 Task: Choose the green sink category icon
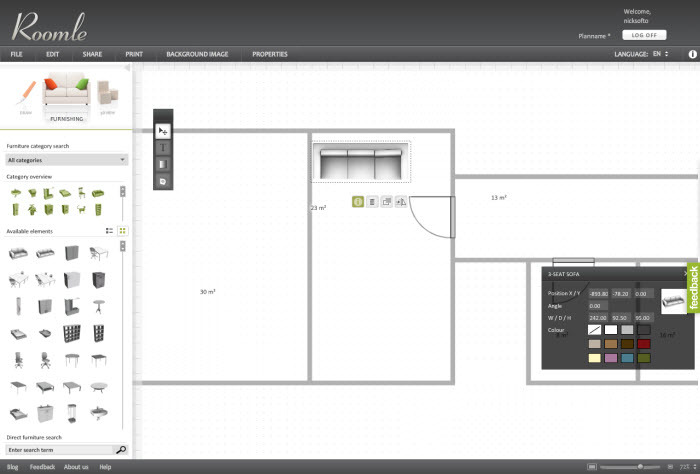pos(16,193)
